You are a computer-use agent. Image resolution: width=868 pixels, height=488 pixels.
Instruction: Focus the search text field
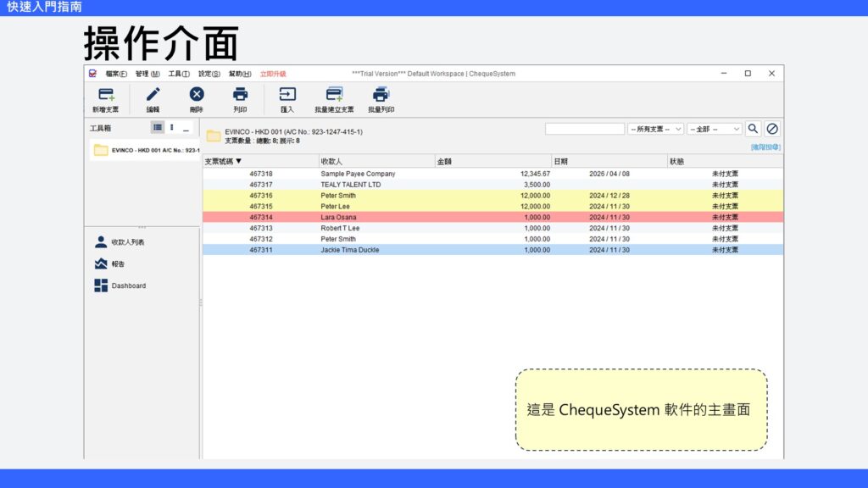point(585,129)
